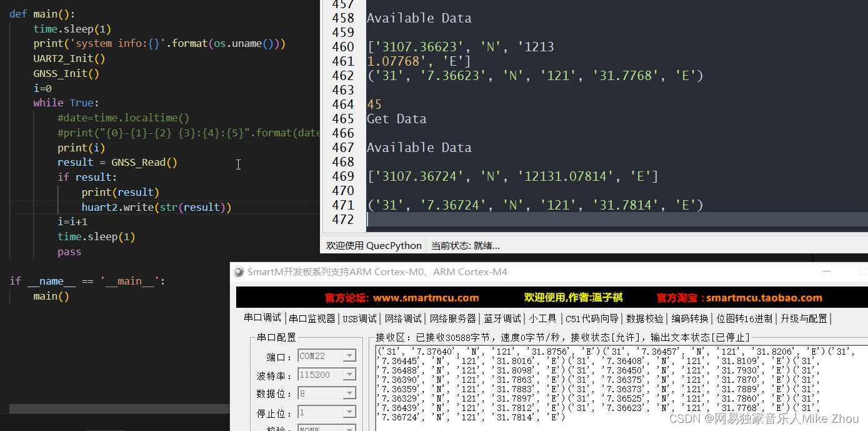The height and width of the screenshot is (431, 868).
Task: Expand the 停止位 dropdown
Action: (x=351, y=412)
